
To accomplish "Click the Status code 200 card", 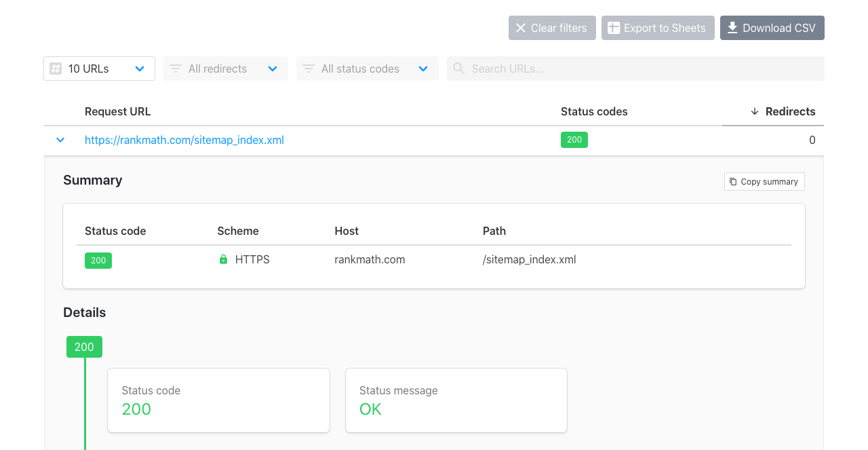I will point(219,400).
